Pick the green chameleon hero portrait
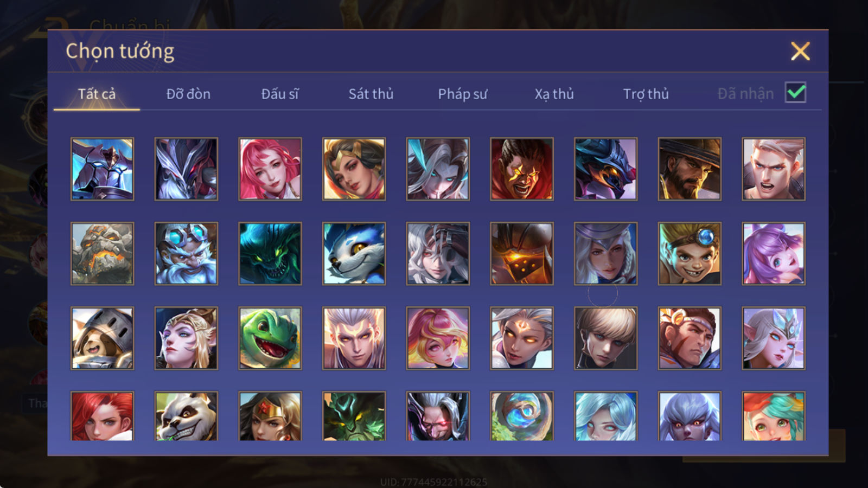The image size is (868, 488). point(270,338)
